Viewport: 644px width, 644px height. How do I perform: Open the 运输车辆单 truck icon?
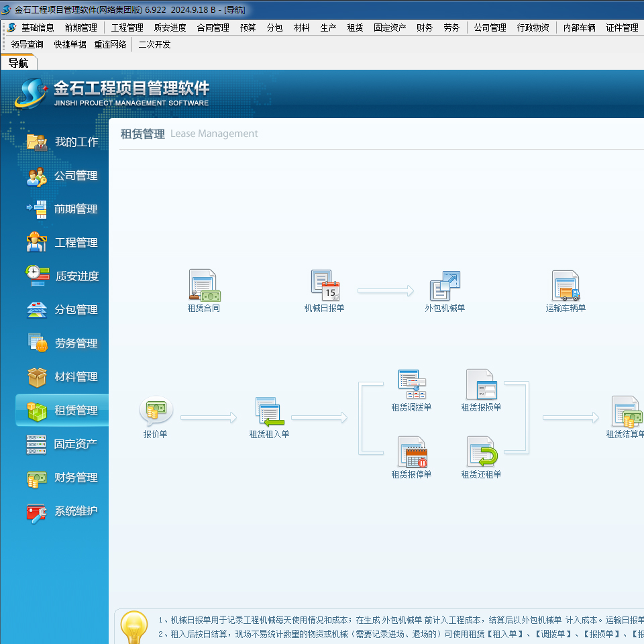tap(566, 286)
